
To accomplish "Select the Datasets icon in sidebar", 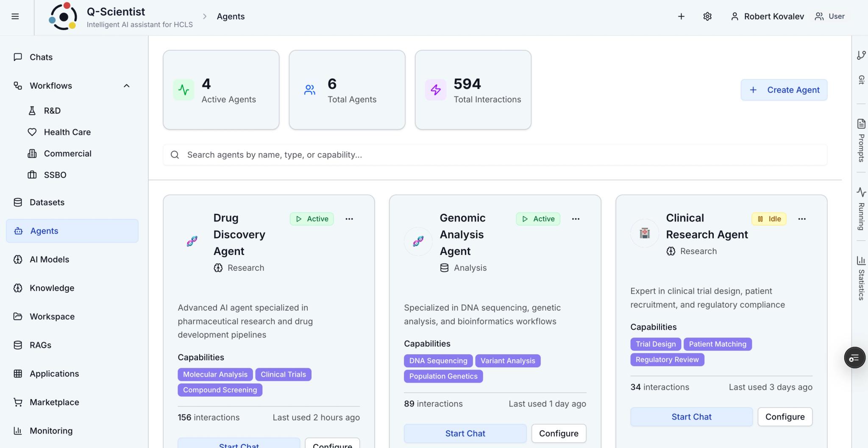I will (17, 202).
